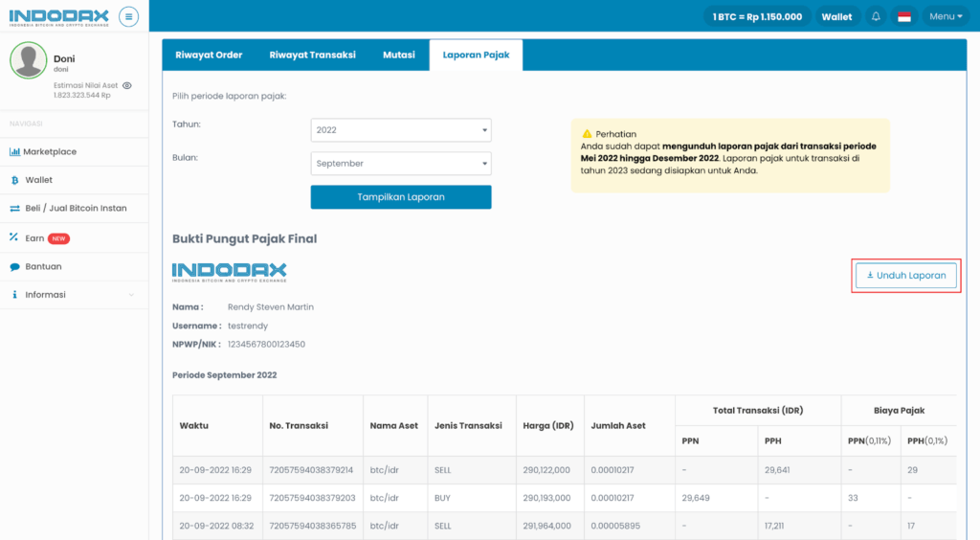The width and height of the screenshot is (980, 540).
Task: Toggle asset value visibility eye icon
Action: point(127,85)
